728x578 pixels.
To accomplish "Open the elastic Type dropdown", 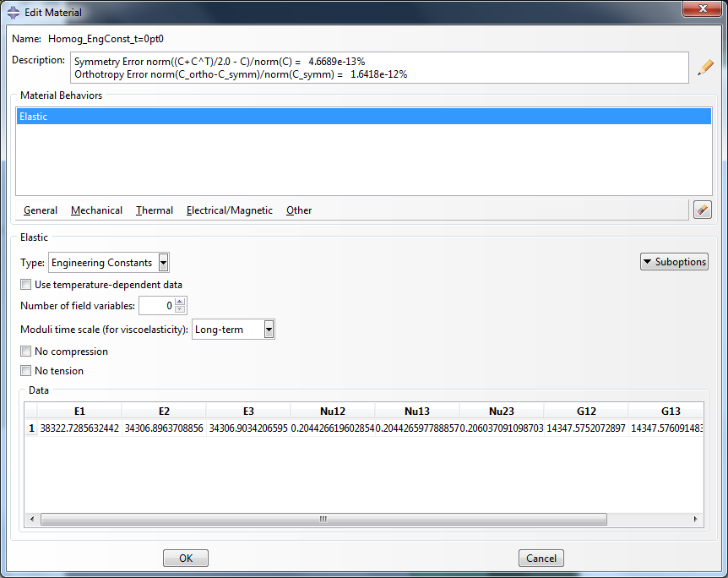I will coord(164,262).
